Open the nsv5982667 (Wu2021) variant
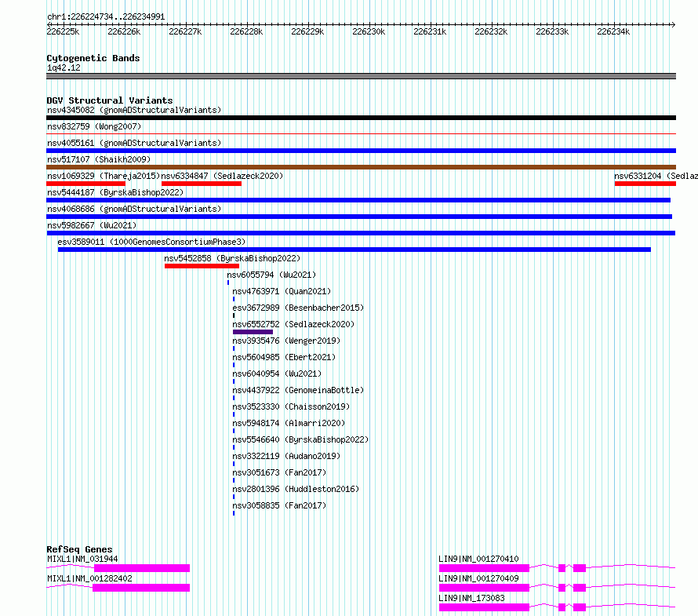 pos(92,225)
